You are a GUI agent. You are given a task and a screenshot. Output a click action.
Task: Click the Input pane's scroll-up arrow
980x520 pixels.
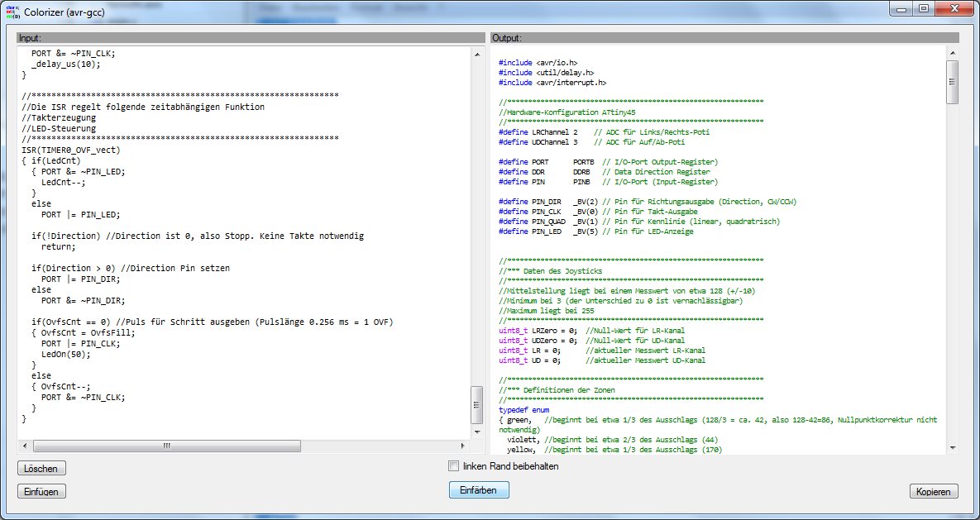click(x=477, y=55)
